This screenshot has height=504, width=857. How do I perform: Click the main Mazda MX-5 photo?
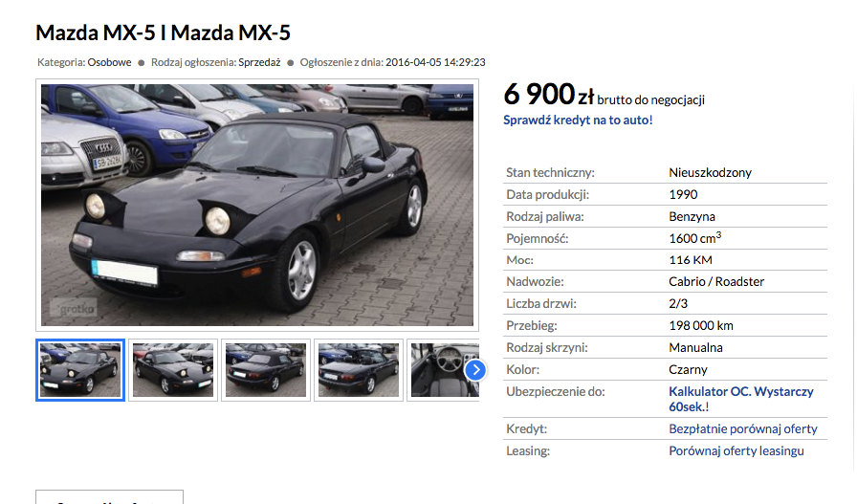[257, 205]
